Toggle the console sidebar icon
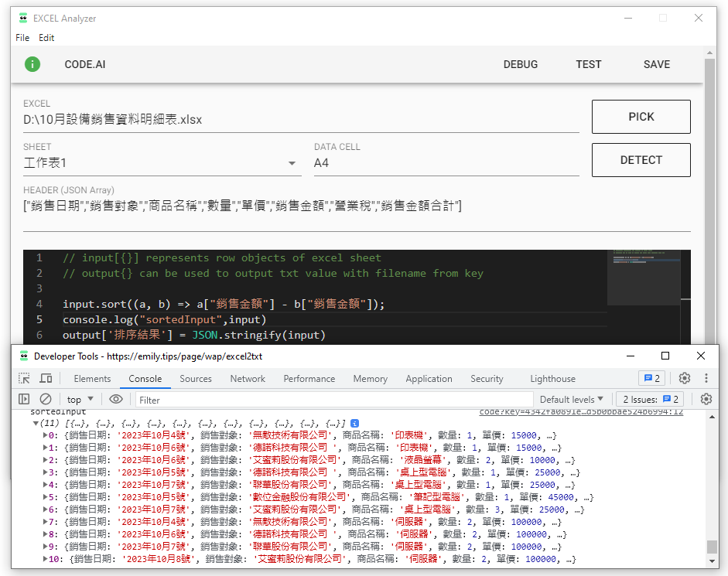The width and height of the screenshot is (728, 576). [24, 399]
